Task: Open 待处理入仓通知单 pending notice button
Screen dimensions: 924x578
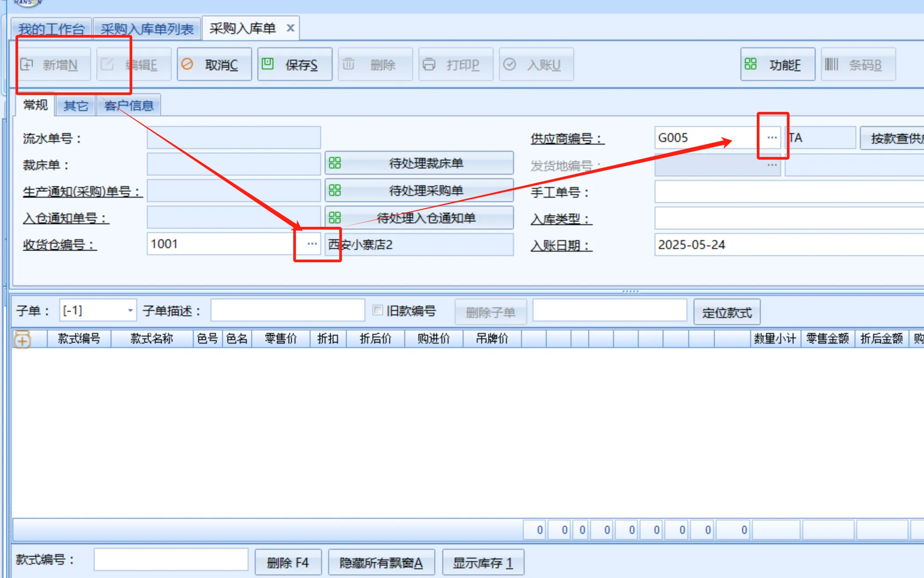Action: [419, 218]
